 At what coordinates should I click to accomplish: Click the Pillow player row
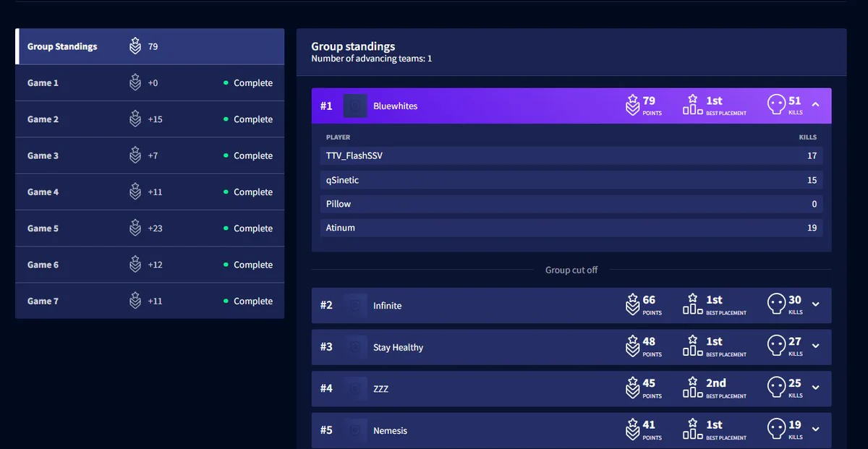tap(571, 204)
